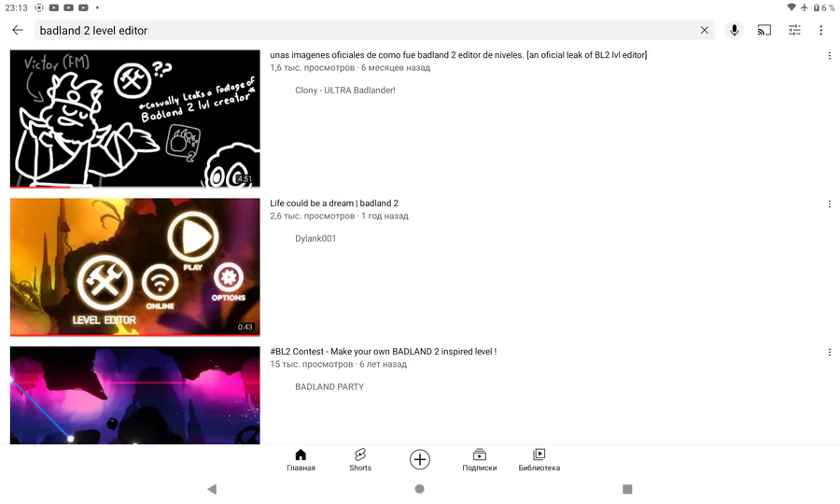840x504 pixels.
Task: Tap the Android home circle button
Action: point(419,489)
